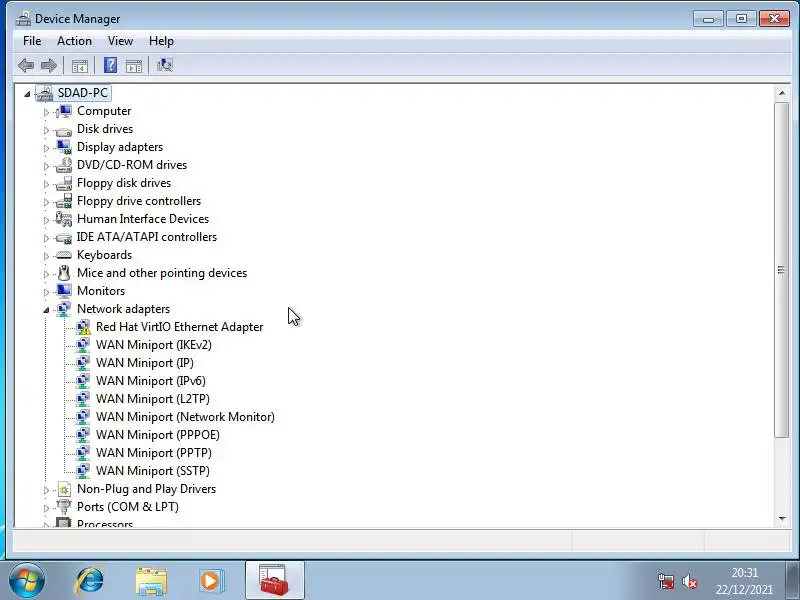
Task: Select WAN Miniport (PPTP) entry
Action: [x=154, y=453]
